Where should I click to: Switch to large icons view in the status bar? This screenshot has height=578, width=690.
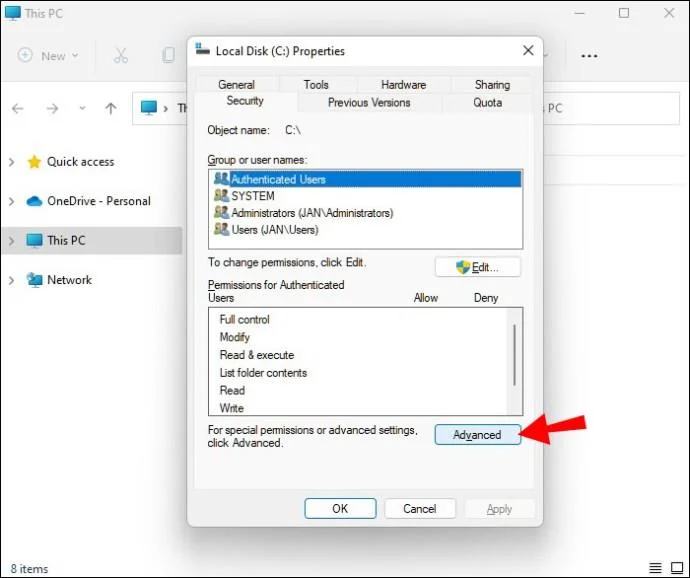point(677,568)
